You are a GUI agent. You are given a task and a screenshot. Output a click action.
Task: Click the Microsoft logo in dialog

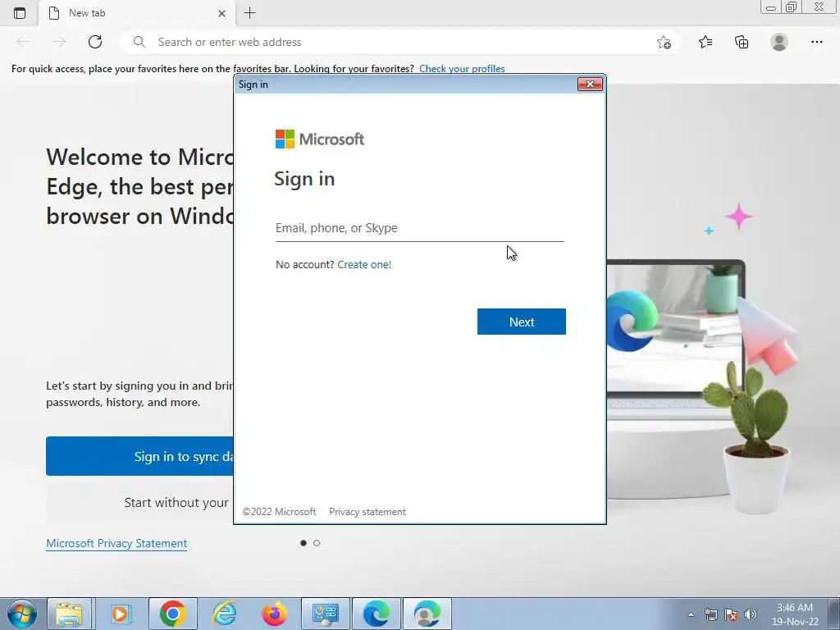320,139
